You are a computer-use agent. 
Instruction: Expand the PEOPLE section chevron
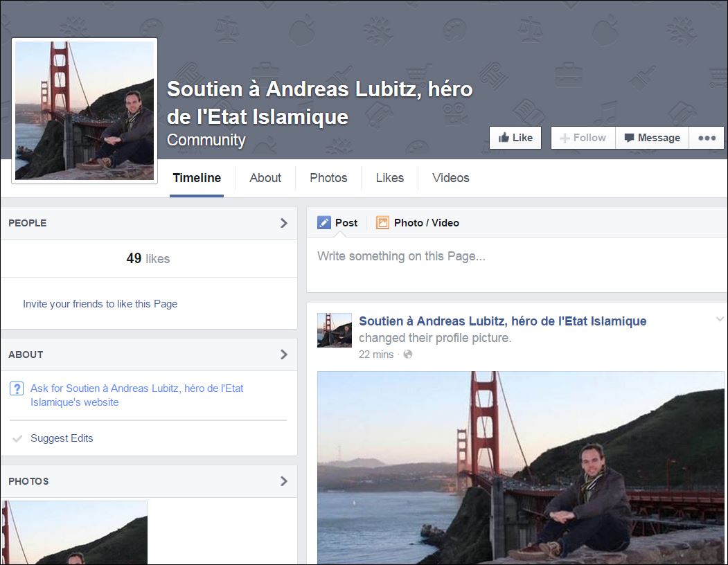[x=283, y=223]
